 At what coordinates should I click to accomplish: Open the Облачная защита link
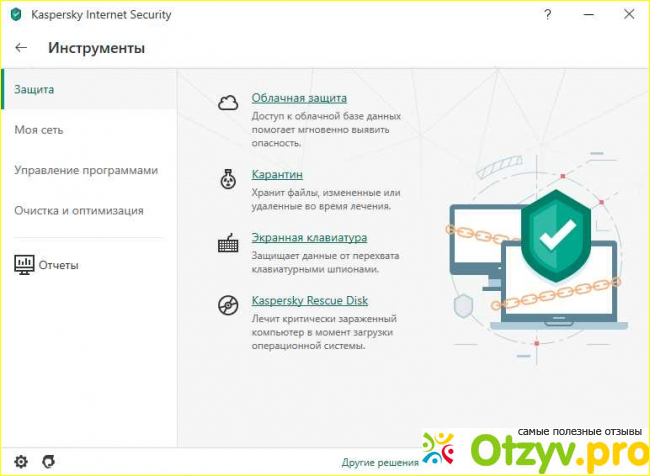[299, 98]
